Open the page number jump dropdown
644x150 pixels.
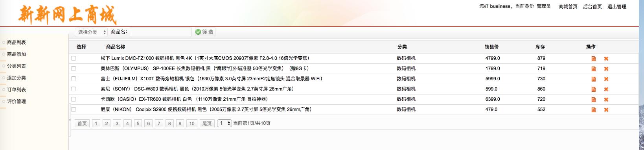(224, 123)
